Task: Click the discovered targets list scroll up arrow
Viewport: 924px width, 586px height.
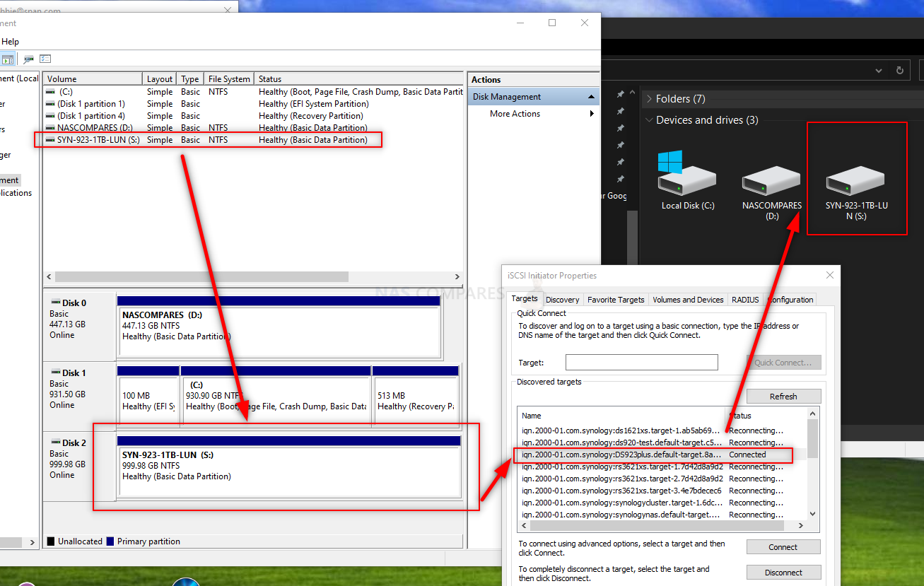Action: [x=812, y=414]
